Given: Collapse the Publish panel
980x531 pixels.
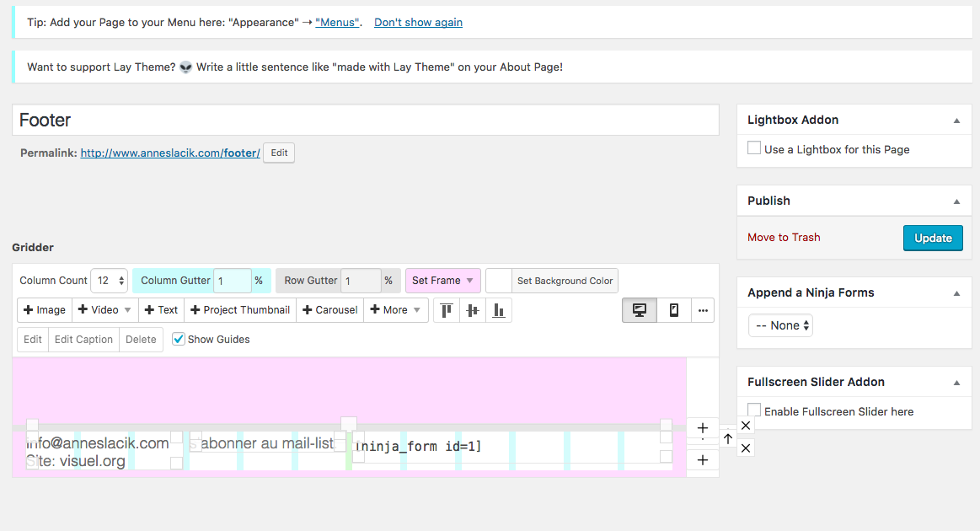Looking at the screenshot, I should click(x=956, y=201).
